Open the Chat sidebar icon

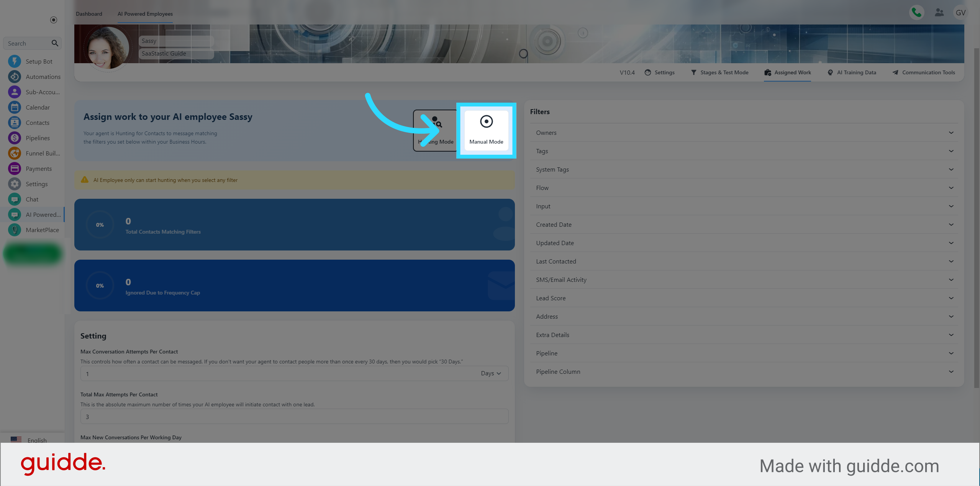(15, 199)
